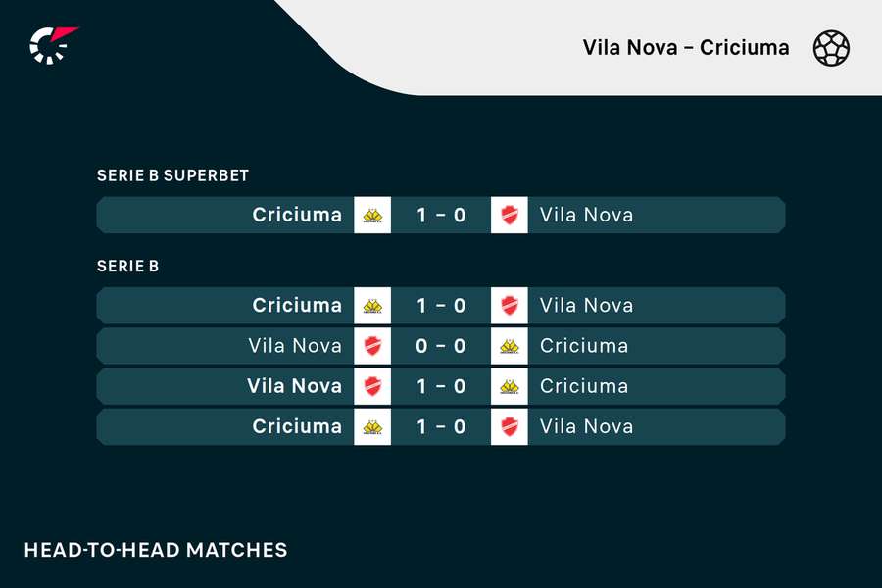Screen dimensions: 882x588
Task: Open the "Vila Nova – Criciuma" match title
Action: tap(686, 47)
